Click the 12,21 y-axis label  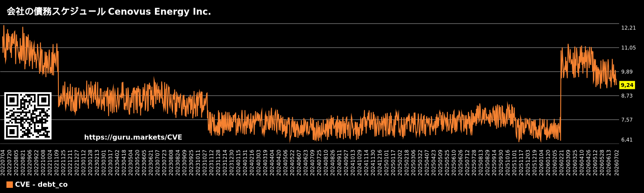[x=629, y=28]
